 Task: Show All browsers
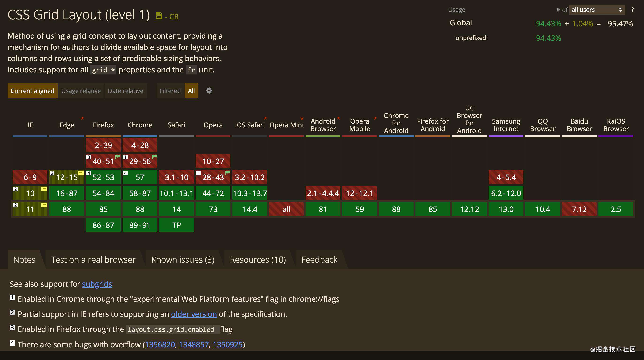(x=191, y=91)
